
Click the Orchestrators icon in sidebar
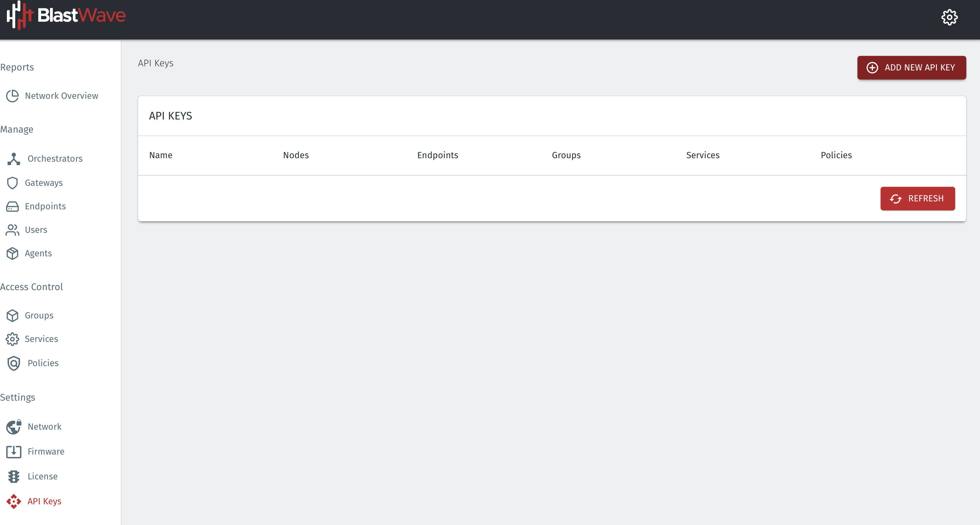point(13,159)
